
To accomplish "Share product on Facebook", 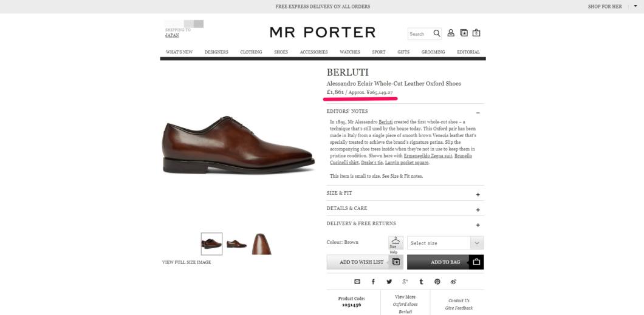I will tap(373, 282).
